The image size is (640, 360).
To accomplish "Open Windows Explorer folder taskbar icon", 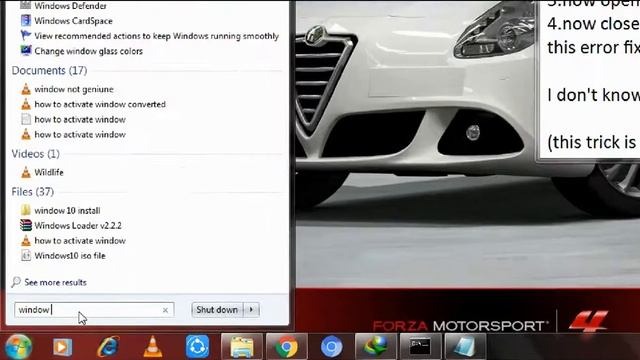I will coord(242,347).
